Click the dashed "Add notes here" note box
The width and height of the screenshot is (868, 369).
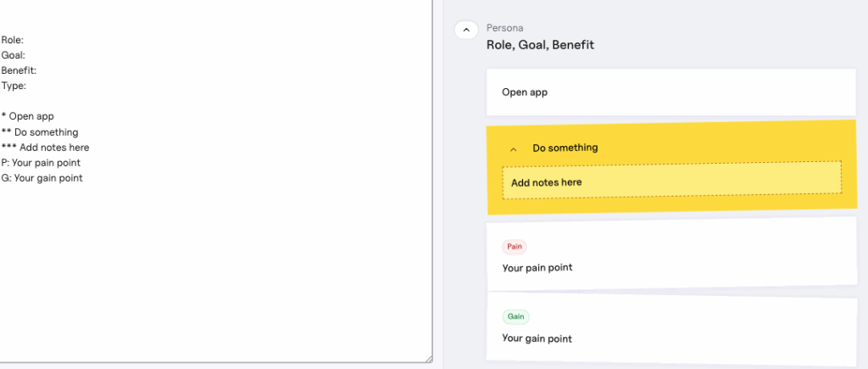671,182
